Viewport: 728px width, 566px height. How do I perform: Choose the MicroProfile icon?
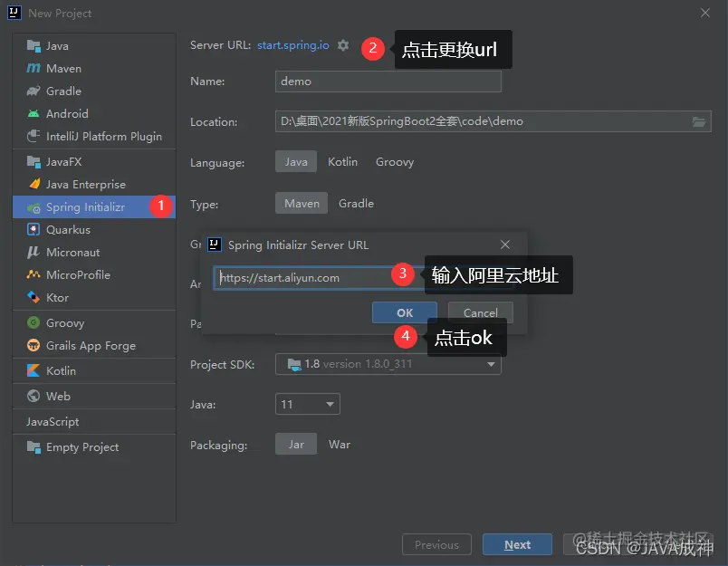pos(34,274)
